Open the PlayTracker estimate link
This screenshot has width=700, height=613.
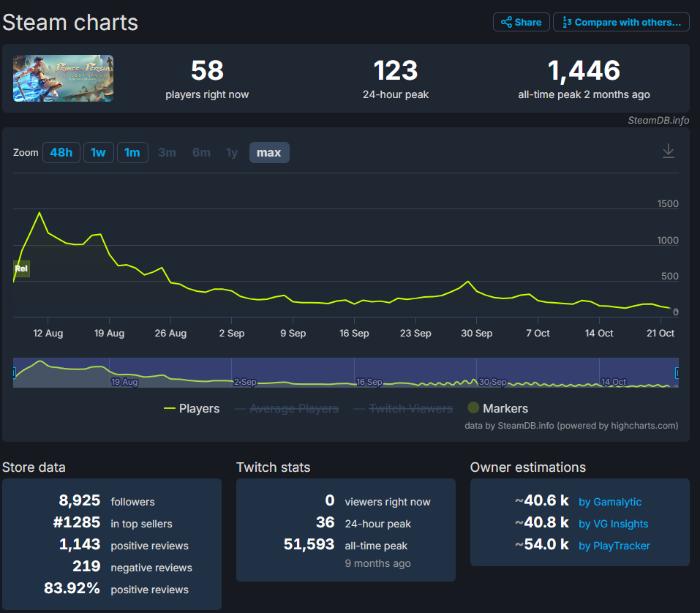point(614,546)
